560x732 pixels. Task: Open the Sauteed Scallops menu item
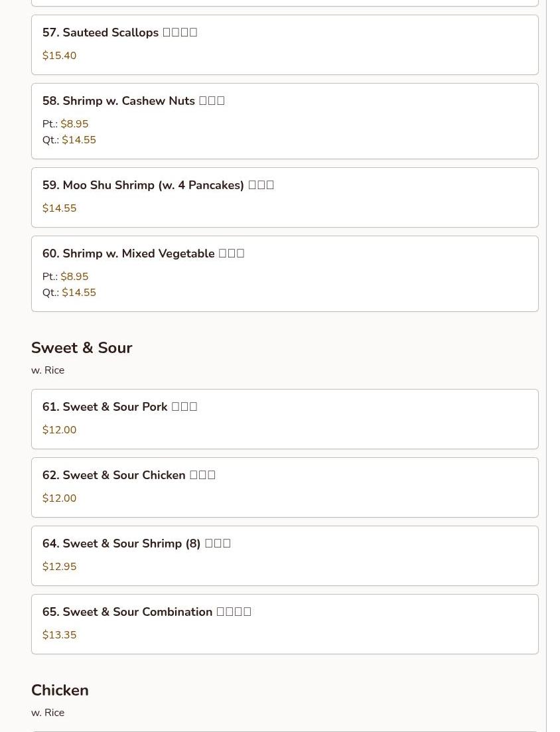pos(119,33)
